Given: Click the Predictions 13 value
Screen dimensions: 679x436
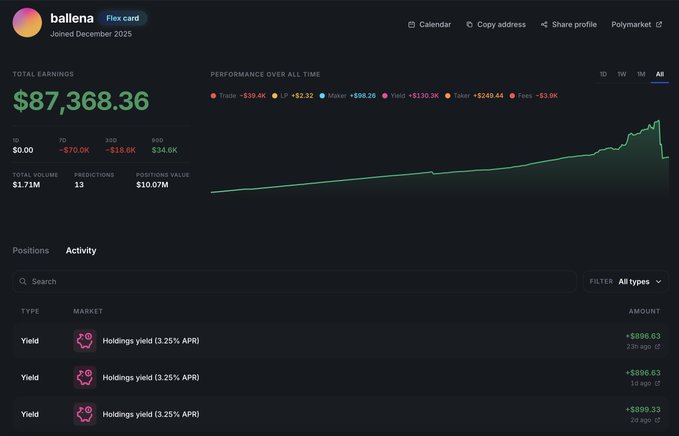Looking at the screenshot, I should point(79,185).
